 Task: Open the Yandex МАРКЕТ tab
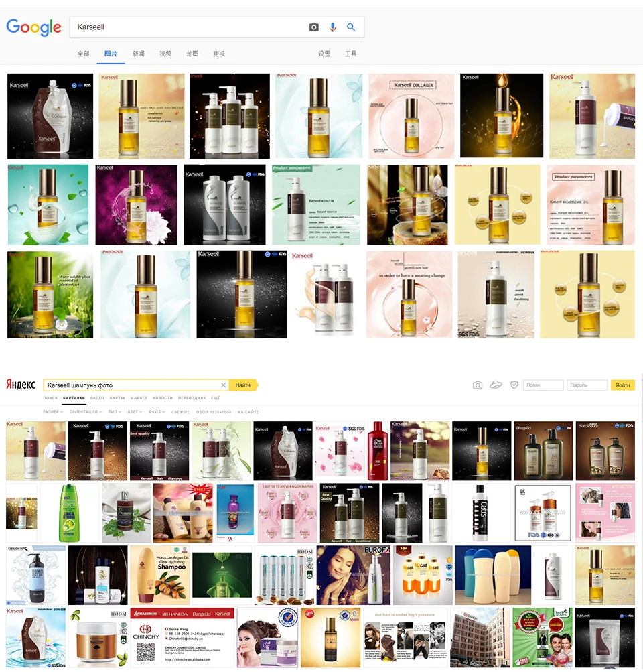[x=139, y=398]
